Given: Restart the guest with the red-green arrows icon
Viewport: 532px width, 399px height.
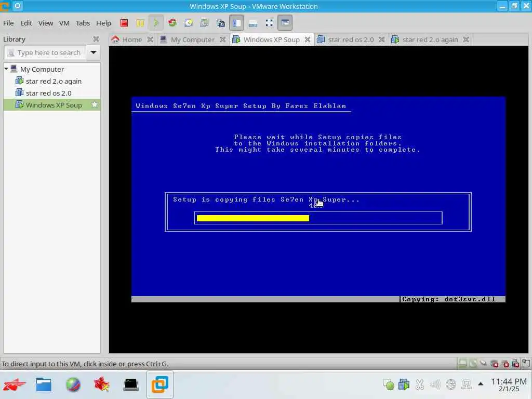Looking at the screenshot, I should point(172,23).
